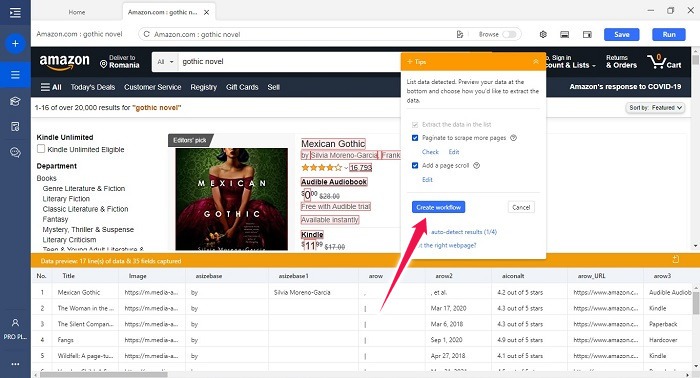Open Today's Deals in the Amazon nav
700x378 pixels.
pos(93,87)
